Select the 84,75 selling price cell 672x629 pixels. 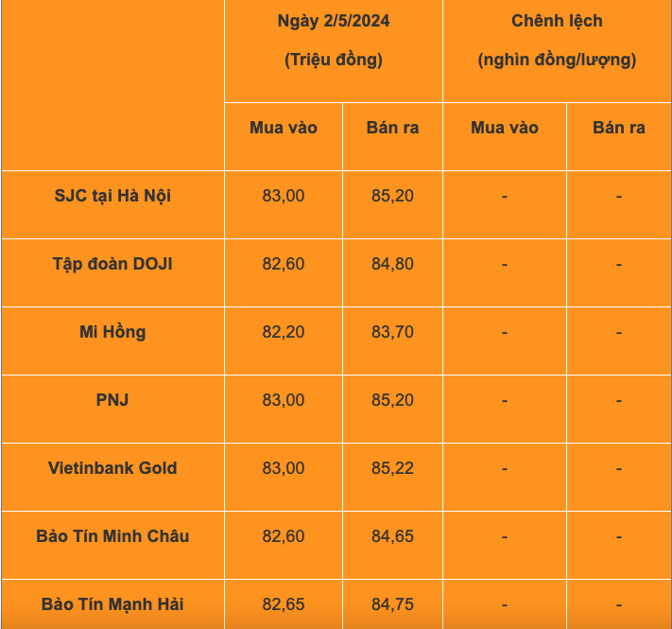point(392,604)
